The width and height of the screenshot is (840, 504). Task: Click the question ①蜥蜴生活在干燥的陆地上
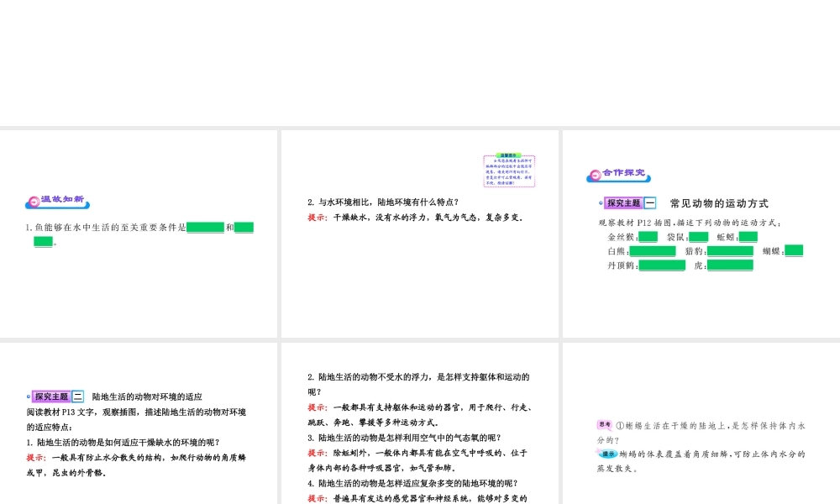(x=711, y=426)
